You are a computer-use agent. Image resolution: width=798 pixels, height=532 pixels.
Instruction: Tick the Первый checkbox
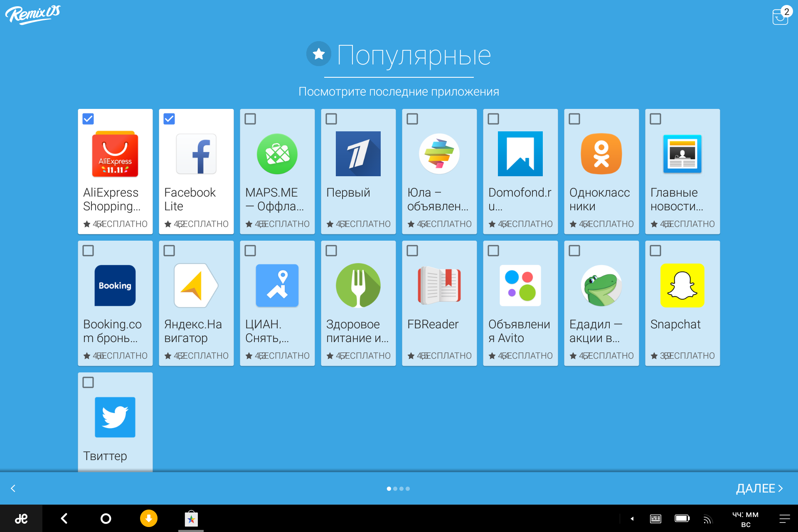pos(331,119)
